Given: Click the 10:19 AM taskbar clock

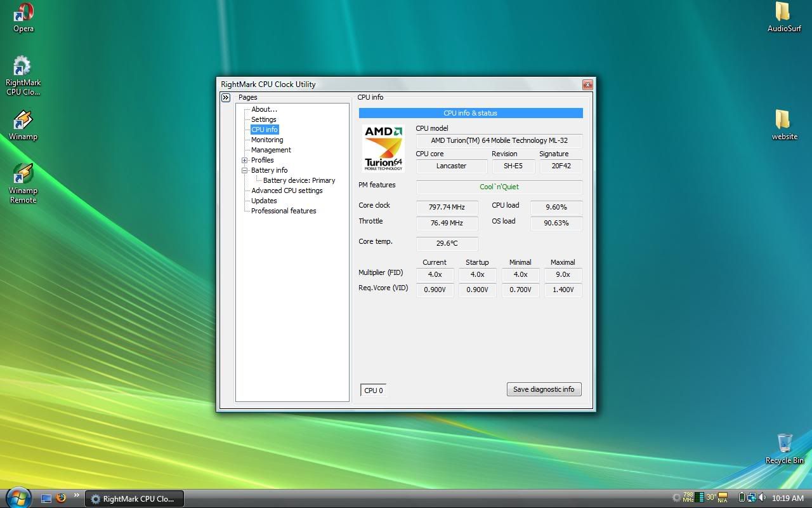Looking at the screenshot, I should click(788, 498).
